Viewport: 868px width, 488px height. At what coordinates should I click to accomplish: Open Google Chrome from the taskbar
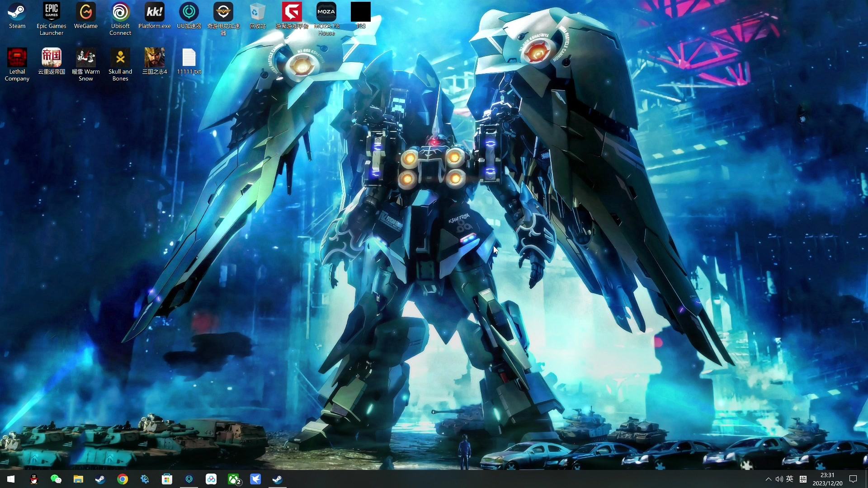(x=123, y=479)
